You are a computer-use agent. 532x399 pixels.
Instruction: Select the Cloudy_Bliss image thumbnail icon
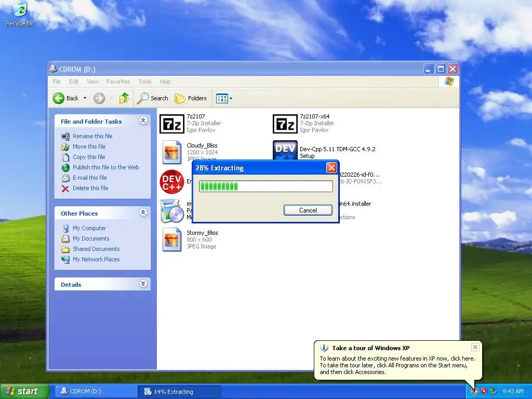[x=172, y=152]
